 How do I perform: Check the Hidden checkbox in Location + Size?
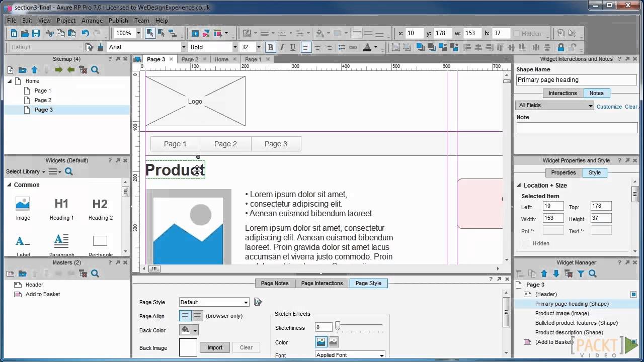pyautogui.click(x=526, y=243)
